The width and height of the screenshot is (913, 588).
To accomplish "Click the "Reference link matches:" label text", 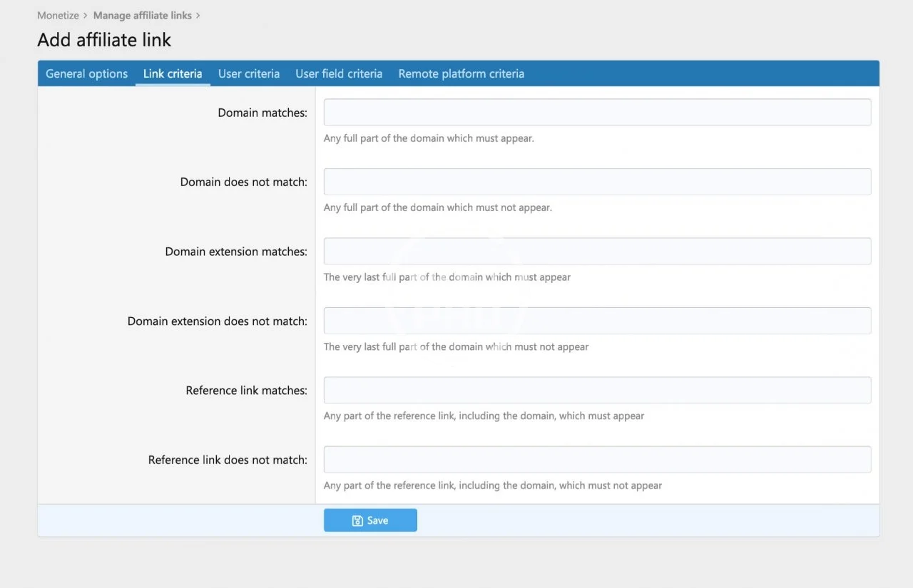I will click(x=246, y=391).
